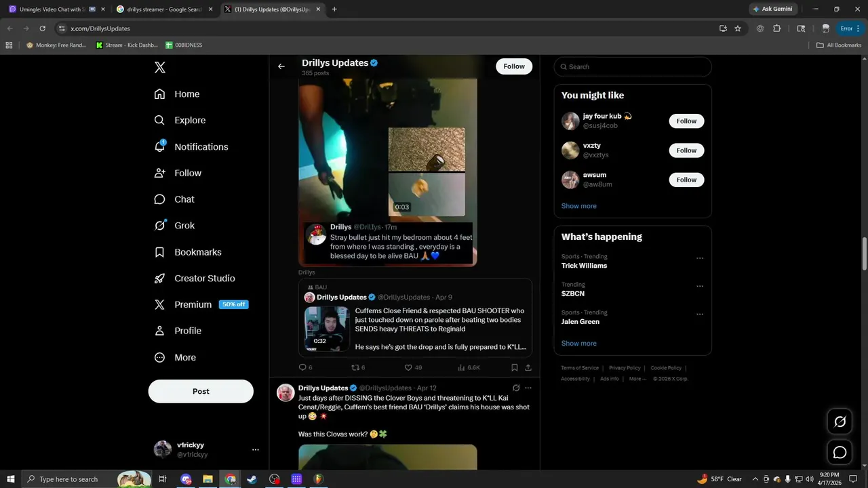The height and width of the screenshot is (488, 868).
Task: Follow awsum
Action: click(x=686, y=180)
